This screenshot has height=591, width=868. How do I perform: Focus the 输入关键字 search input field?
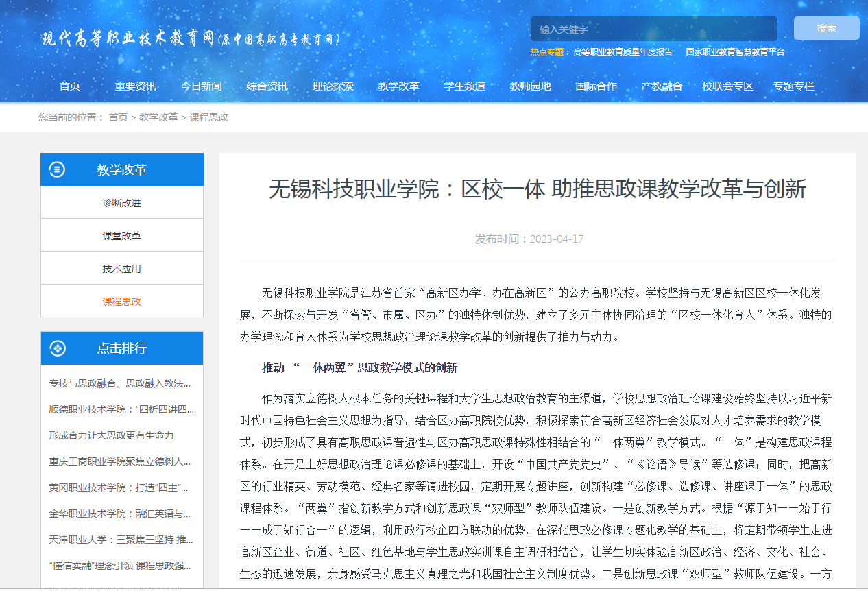tap(653, 29)
